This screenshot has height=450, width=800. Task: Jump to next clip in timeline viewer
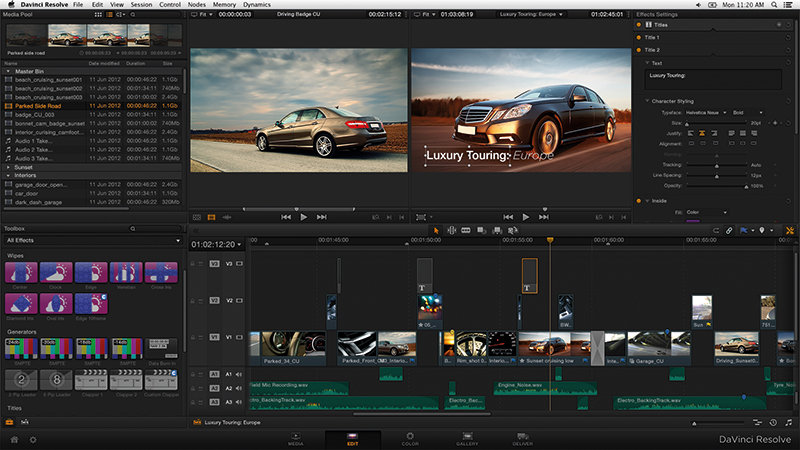[x=544, y=217]
